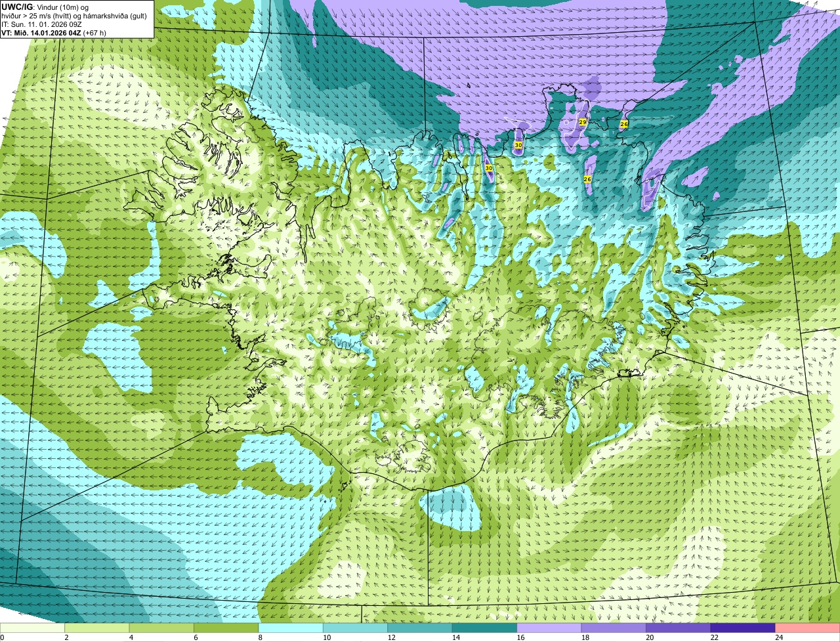
Task: Select the 20–22 m/s violet swatch
Action: point(679,628)
